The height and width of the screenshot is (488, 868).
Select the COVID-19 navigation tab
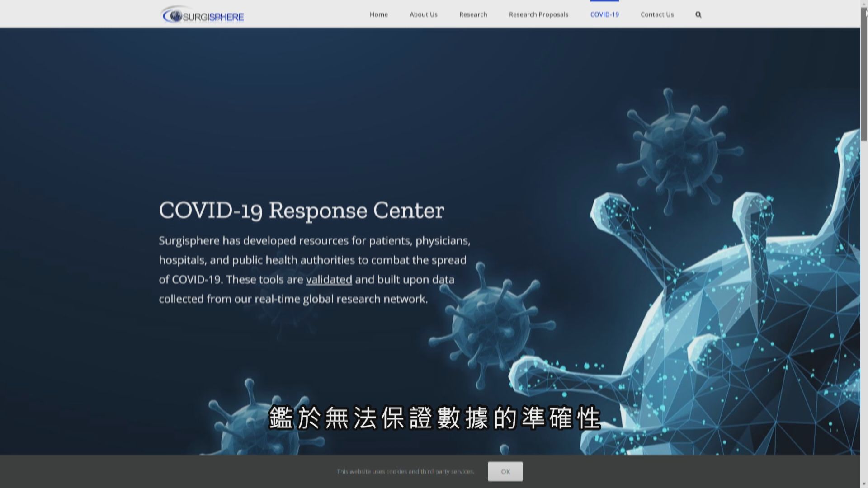[x=604, y=14]
